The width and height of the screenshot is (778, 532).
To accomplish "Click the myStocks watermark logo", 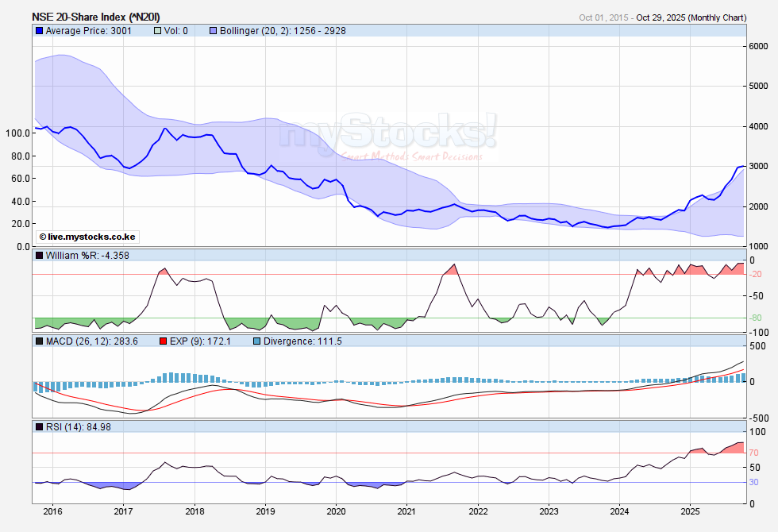I will [387, 132].
